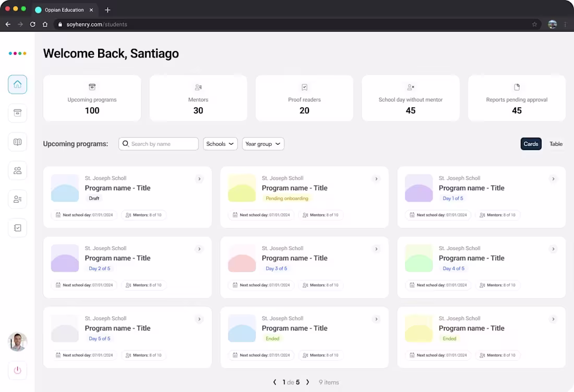Click the Pending onboarding status badge
574x392 pixels.
[286, 198]
